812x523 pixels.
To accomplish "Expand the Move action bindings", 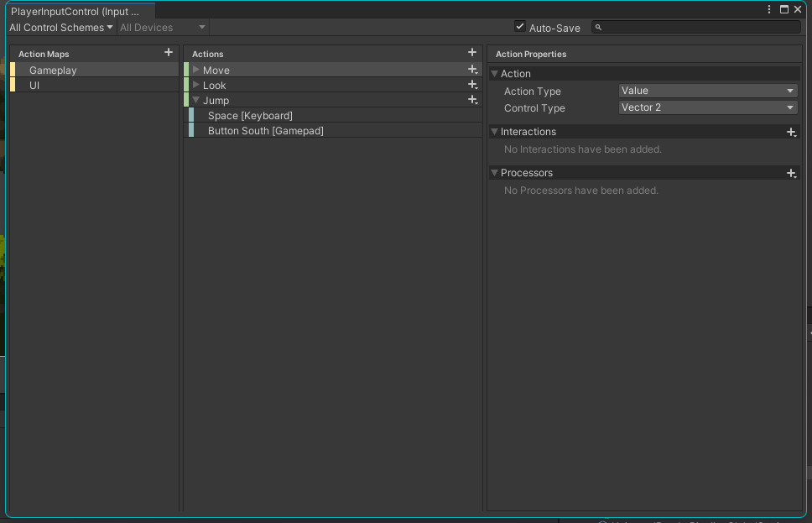I will point(196,70).
